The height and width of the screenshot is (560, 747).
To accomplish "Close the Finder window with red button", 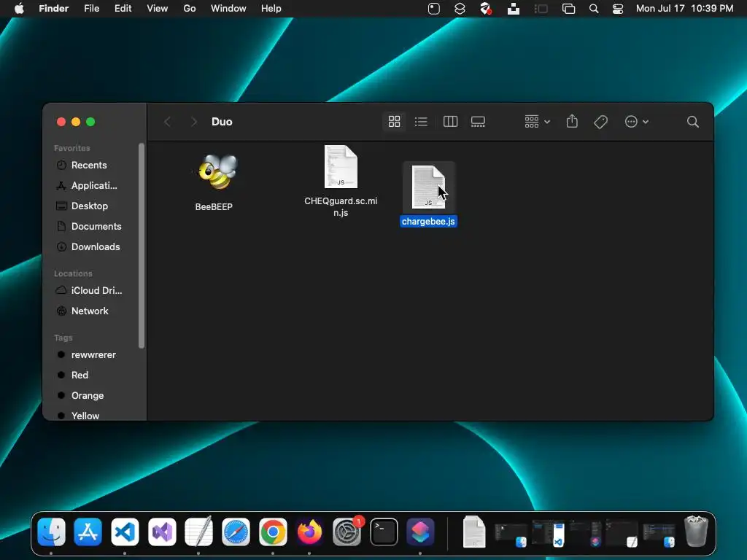I will pos(61,122).
